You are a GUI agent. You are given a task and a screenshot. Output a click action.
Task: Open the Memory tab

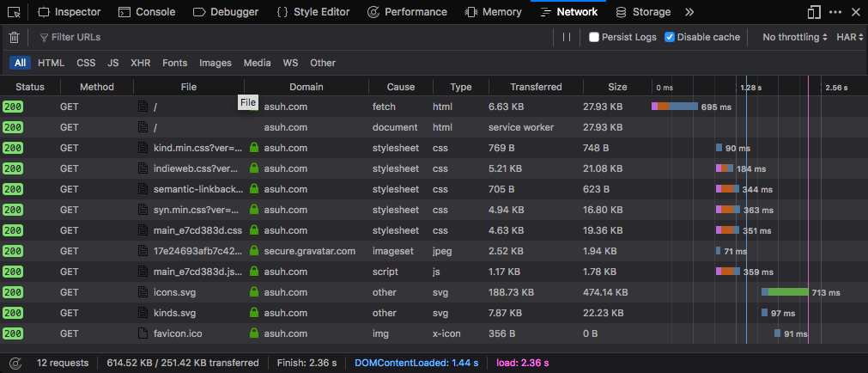[x=494, y=12]
